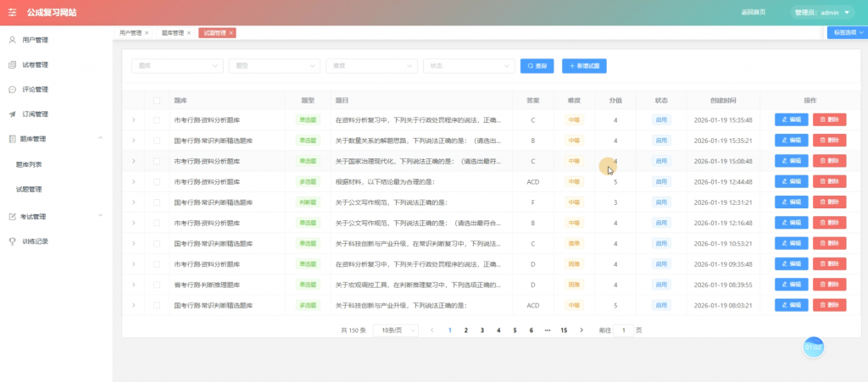The image size is (868, 382).
Task: Click the 根据材料,以下结论最为合理的是 question text
Action: point(386,181)
